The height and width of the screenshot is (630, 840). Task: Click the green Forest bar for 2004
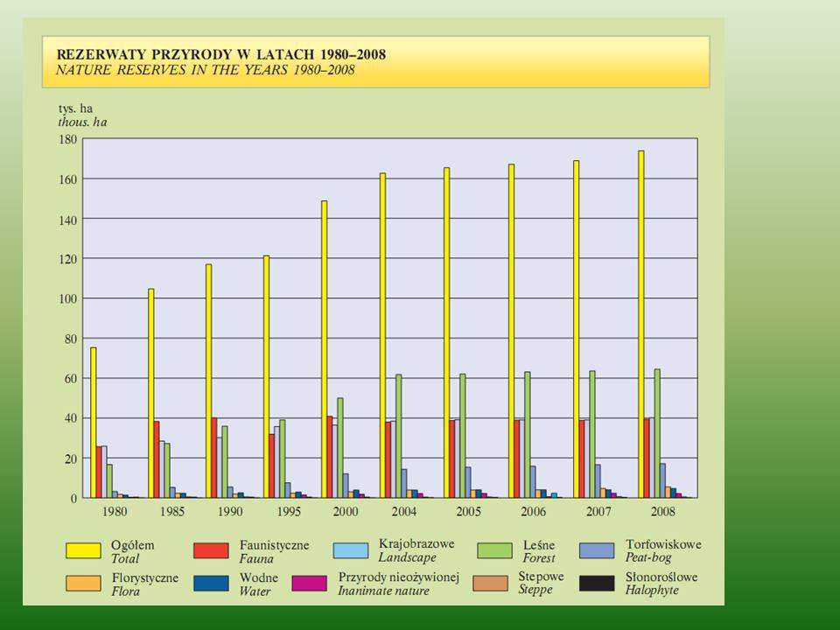pos(399,436)
